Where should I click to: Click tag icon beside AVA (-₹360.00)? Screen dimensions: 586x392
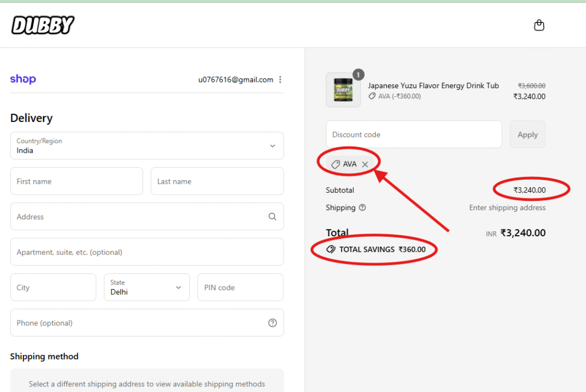[x=372, y=96]
